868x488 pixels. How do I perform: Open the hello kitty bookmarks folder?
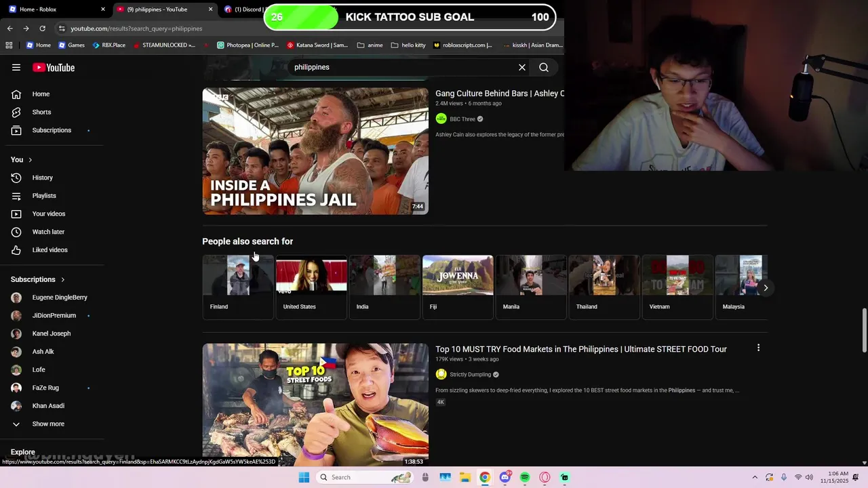pyautogui.click(x=408, y=45)
